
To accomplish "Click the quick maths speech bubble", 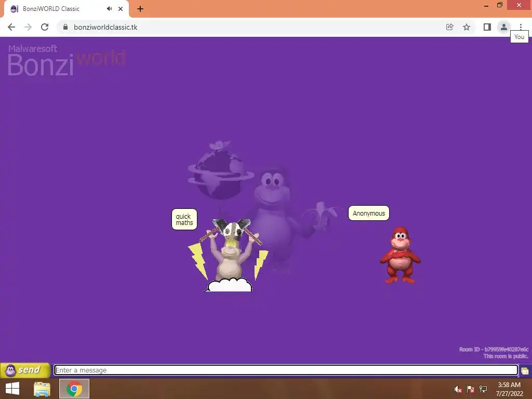I will click(184, 220).
